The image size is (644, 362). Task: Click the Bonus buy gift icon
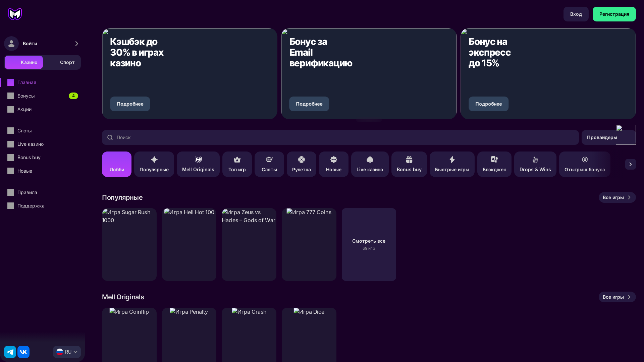click(409, 160)
